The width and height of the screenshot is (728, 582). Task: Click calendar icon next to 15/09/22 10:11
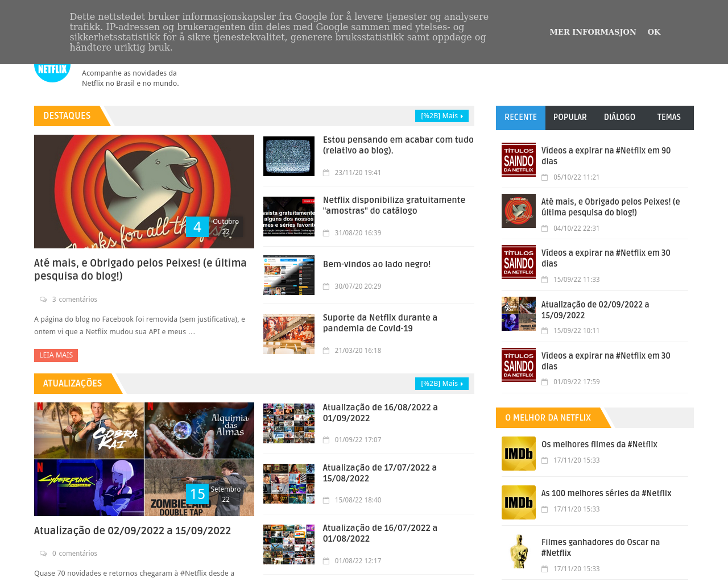[545, 331]
